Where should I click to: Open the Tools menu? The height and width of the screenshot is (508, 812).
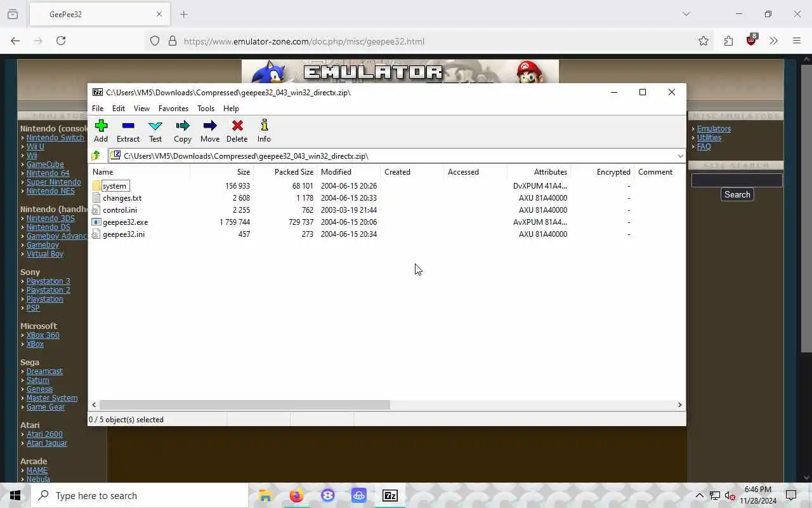click(x=206, y=109)
